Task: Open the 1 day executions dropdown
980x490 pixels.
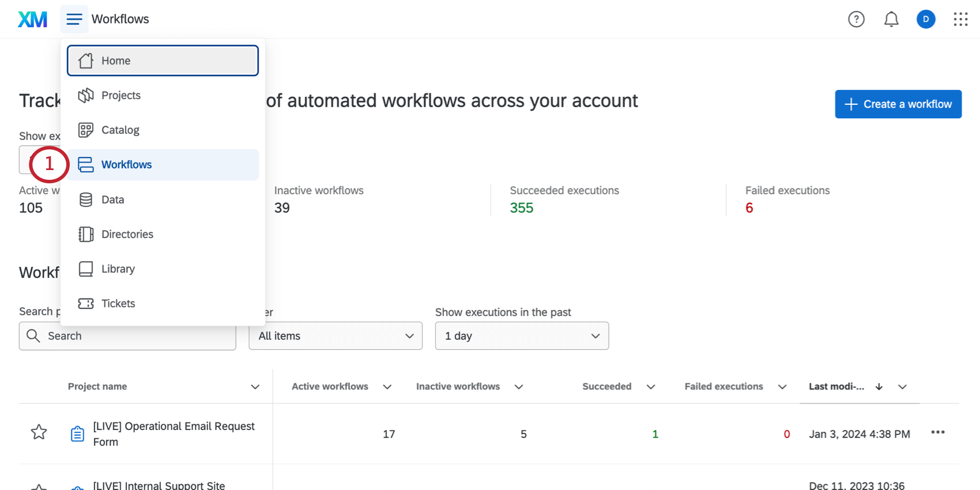Action: [522, 336]
